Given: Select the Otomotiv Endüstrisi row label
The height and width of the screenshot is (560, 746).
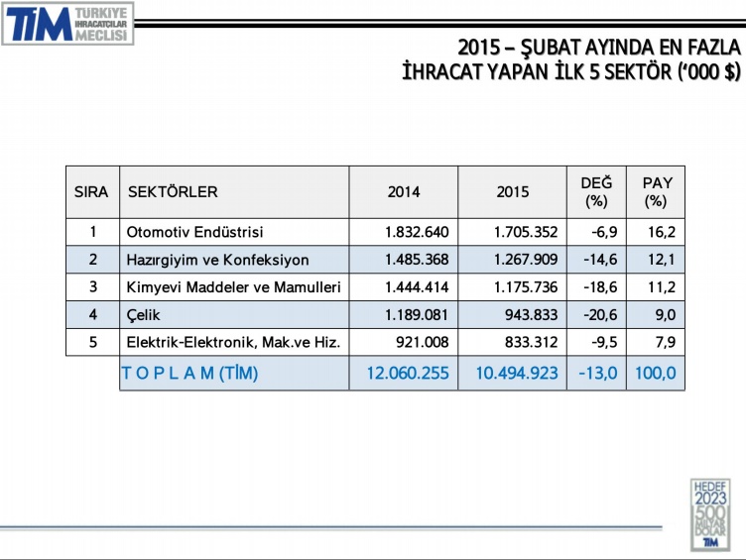Looking at the screenshot, I should click(195, 233).
